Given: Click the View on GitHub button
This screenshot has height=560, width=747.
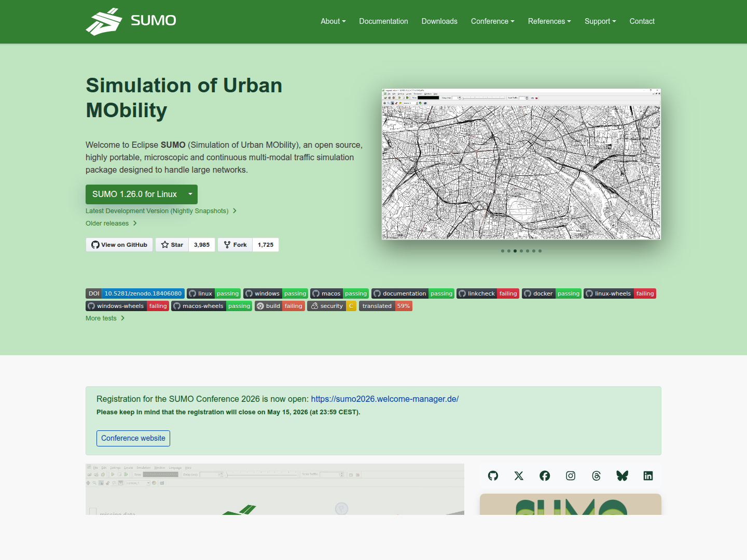Looking at the screenshot, I should [119, 245].
